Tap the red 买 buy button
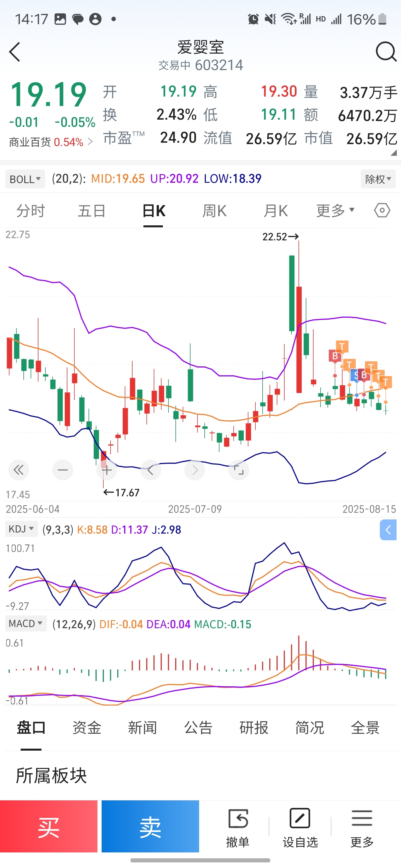Screen dimensions: 401x868 (x=48, y=826)
